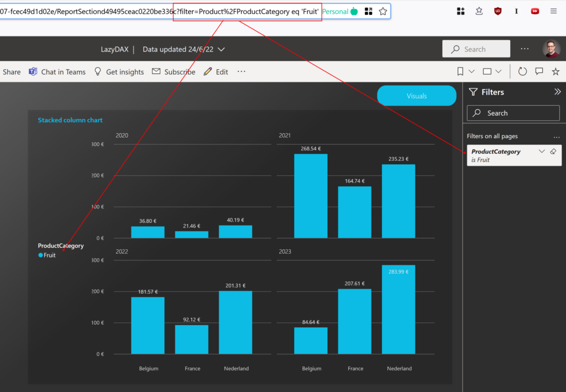
Task: Open Power BI header more options ellipsis
Action: pyautogui.click(x=525, y=49)
